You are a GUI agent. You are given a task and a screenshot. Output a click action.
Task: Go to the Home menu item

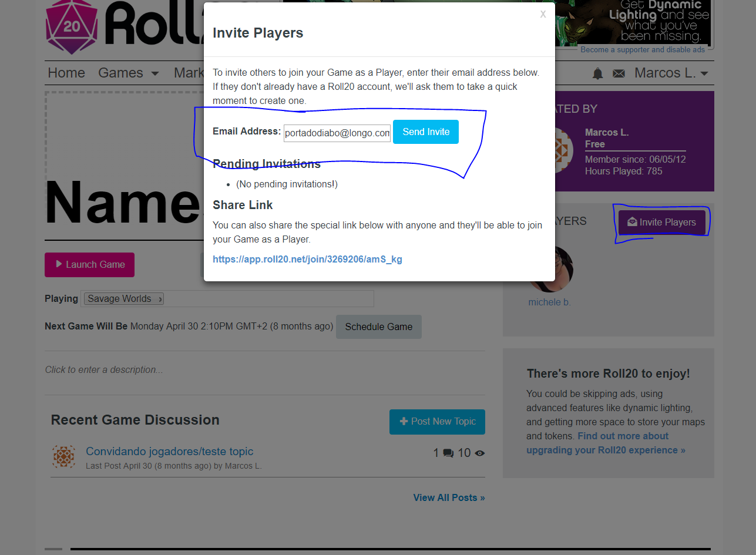pyautogui.click(x=66, y=73)
